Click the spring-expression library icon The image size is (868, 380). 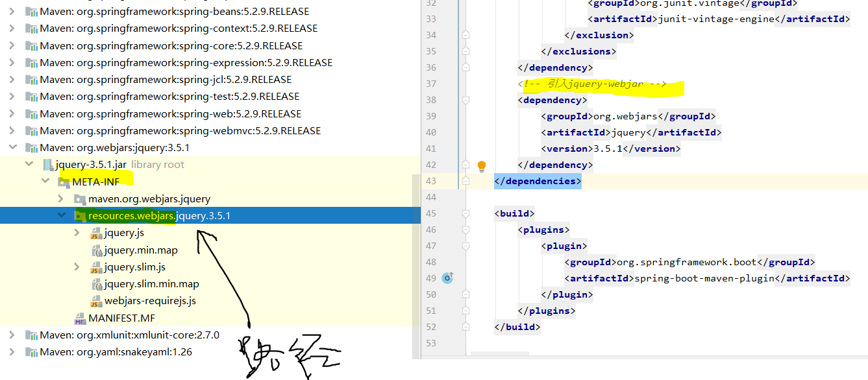tap(31, 62)
